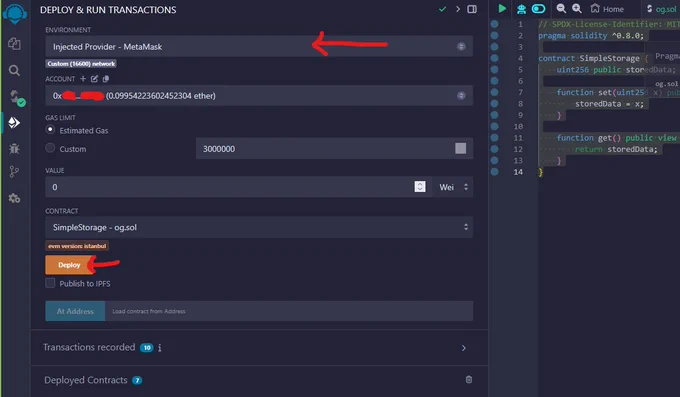The image size is (680, 397).
Task: Click the Transactions recorded count badge 10
Action: tap(147, 348)
